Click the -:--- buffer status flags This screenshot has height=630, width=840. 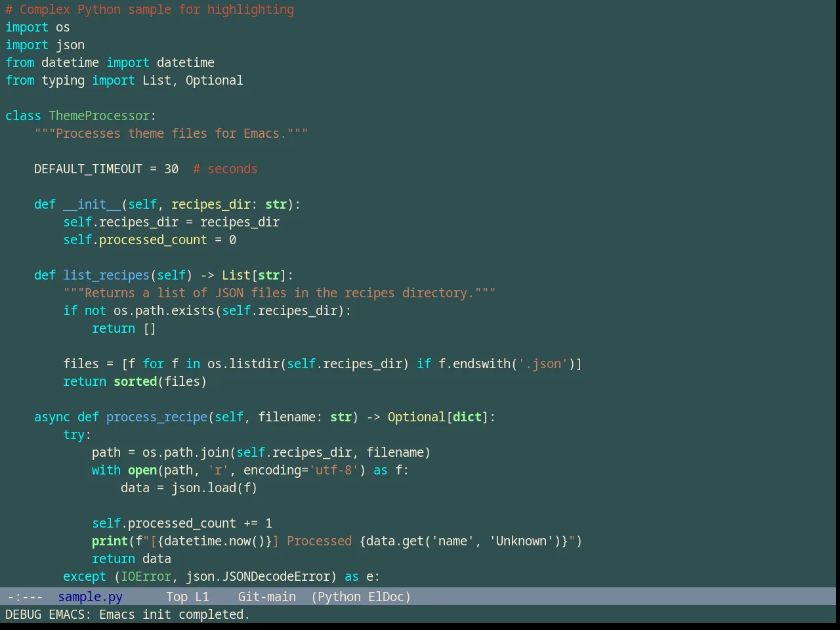pos(25,597)
